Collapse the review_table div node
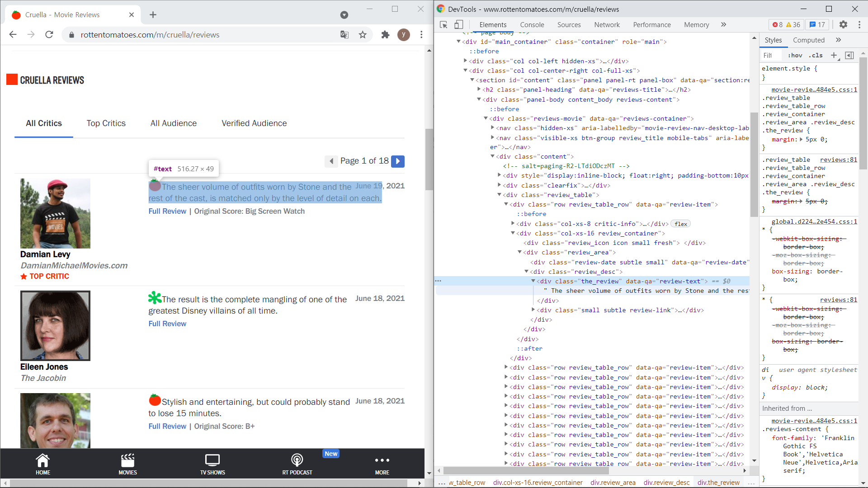The width and height of the screenshot is (868, 488). point(500,195)
